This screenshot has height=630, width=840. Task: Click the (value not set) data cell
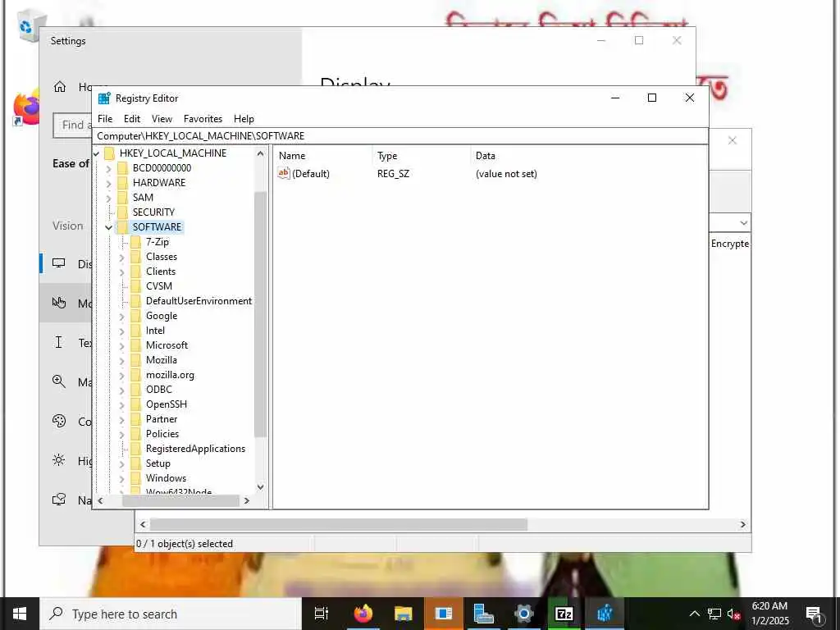[506, 174]
